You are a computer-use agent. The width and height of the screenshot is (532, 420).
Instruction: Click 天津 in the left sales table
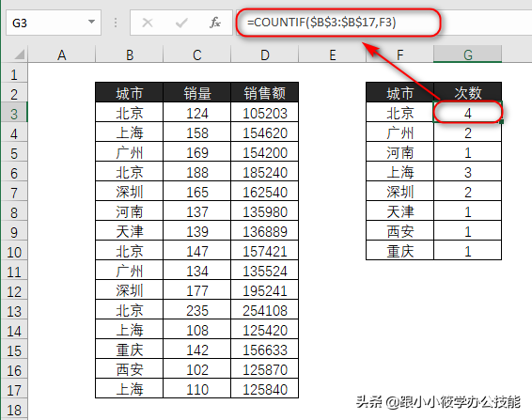pyautogui.click(x=130, y=231)
